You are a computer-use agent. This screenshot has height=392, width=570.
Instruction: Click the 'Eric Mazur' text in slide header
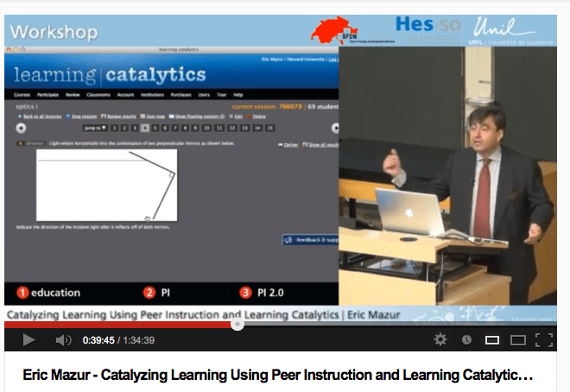[x=272, y=60]
